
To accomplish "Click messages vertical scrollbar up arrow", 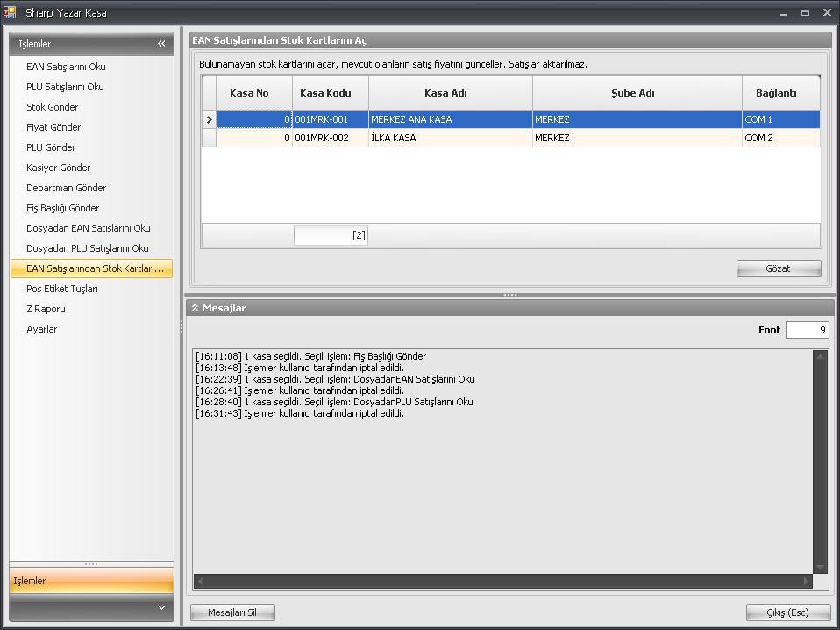I will click(820, 355).
